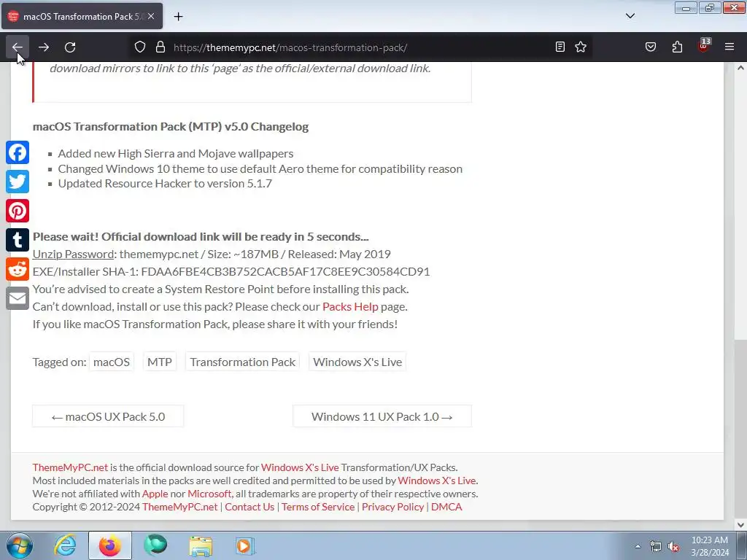Select the macOS tag
Image resolution: width=747 pixels, height=560 pixels.
pos(112,362)
